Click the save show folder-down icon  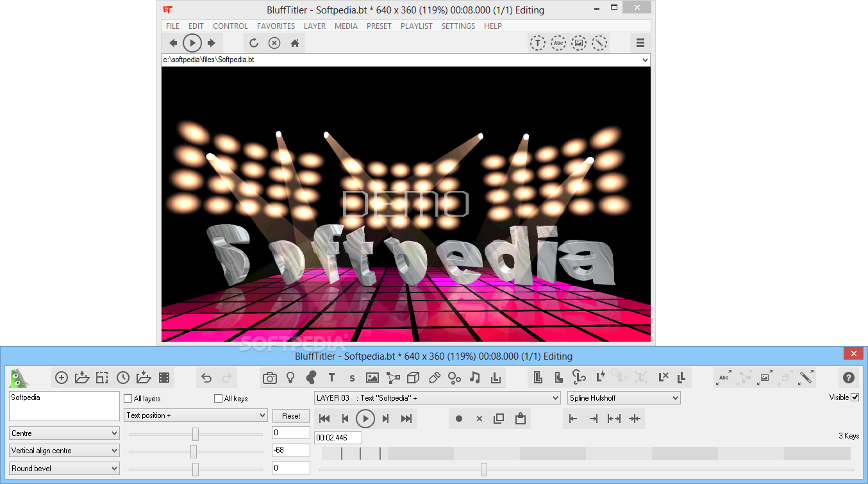[144, 378]
